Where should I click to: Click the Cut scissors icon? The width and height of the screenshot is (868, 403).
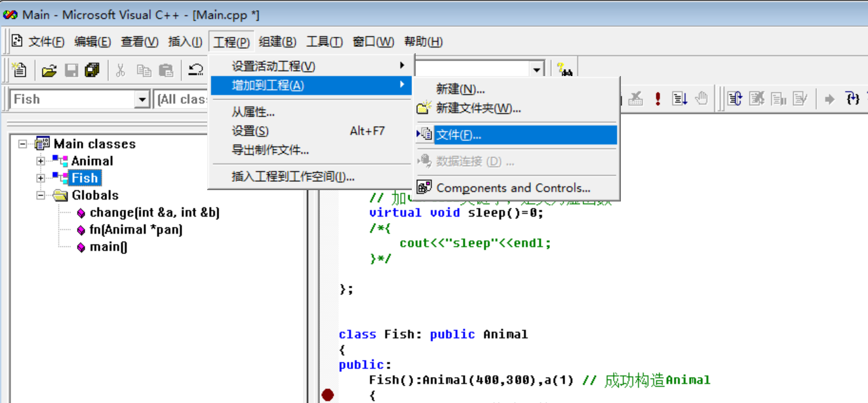120,70
